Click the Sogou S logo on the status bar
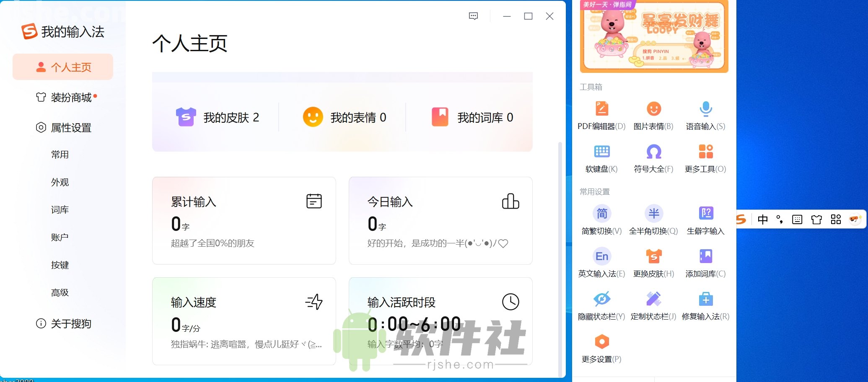 point(741,219)
